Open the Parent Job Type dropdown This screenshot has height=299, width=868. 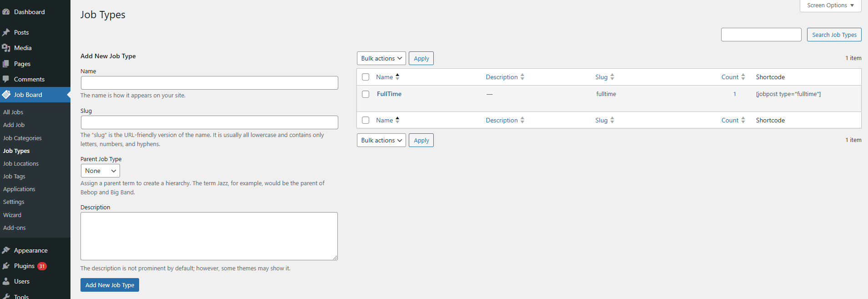pyautogui.click(x=100, y=171)
